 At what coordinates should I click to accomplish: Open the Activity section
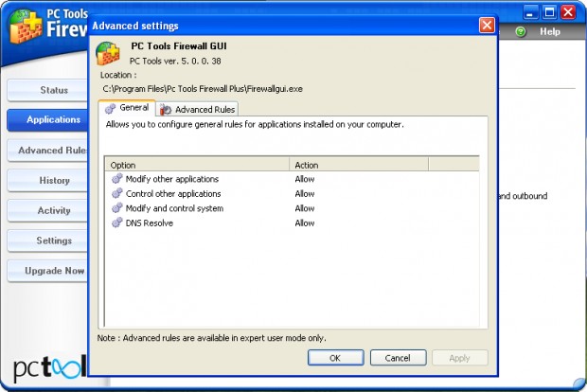(47, 210)
